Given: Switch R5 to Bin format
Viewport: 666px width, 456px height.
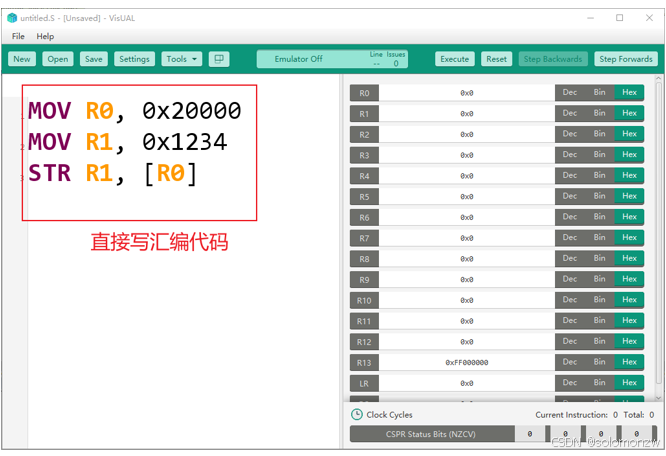Looking at the screenshot, I should [x=599, y=196].
